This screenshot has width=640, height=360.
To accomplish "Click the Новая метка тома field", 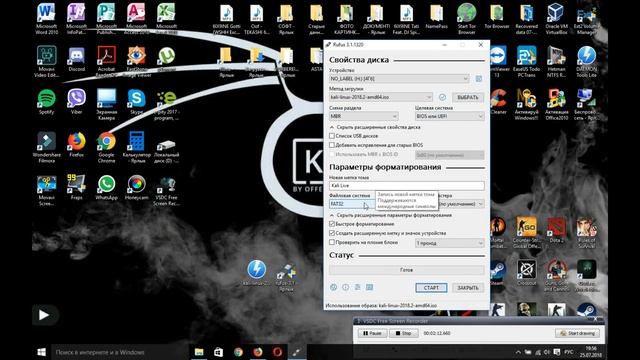I will click(x=407, y=186).
